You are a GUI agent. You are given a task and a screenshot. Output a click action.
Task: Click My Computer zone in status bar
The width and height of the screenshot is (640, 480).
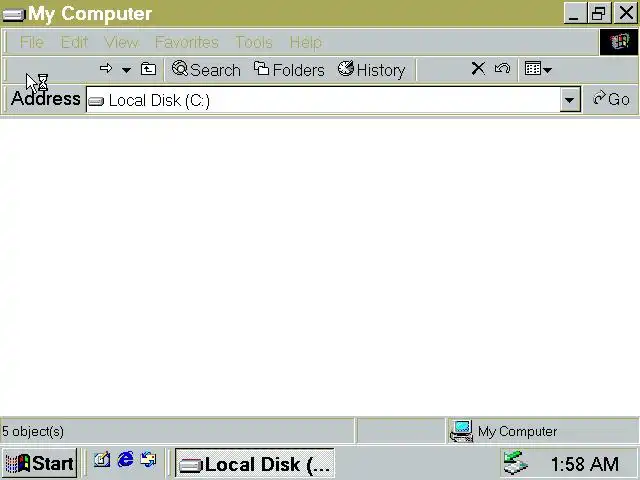click(x=543, y=431)
